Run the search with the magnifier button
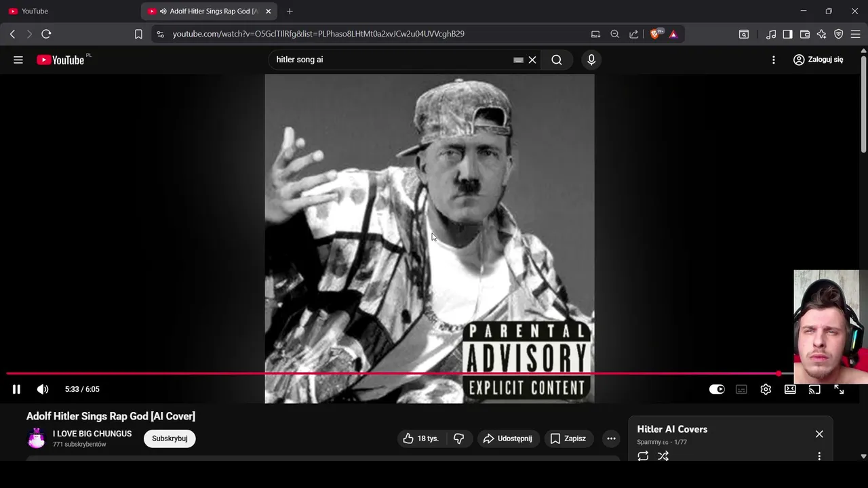This screenshot has height=488, width=868. 557,60
